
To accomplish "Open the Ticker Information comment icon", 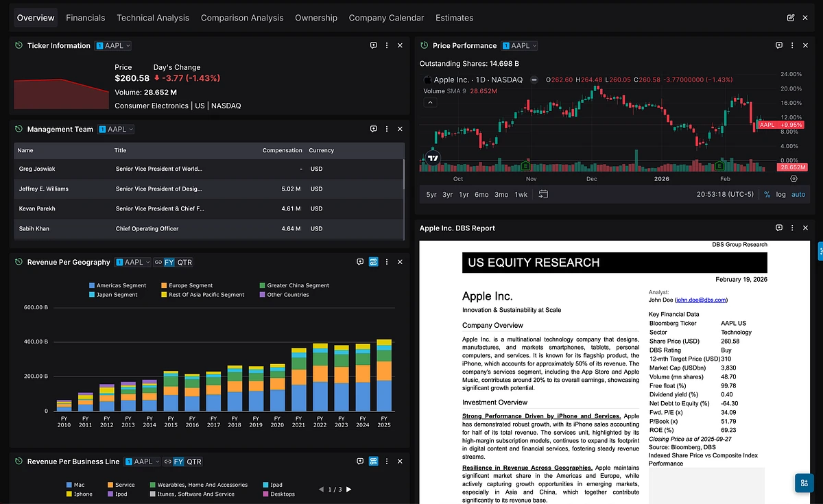I will 374,45.
